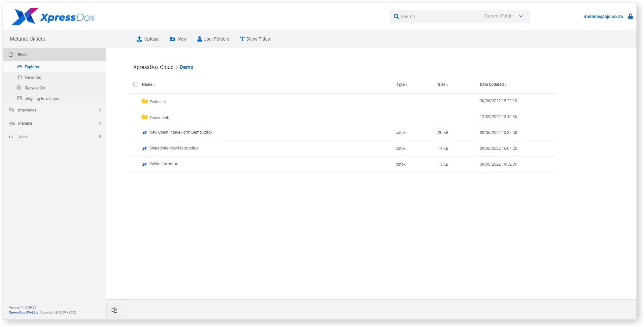Click date 12/09/2022 13:12:36

(x=498, y=117)
